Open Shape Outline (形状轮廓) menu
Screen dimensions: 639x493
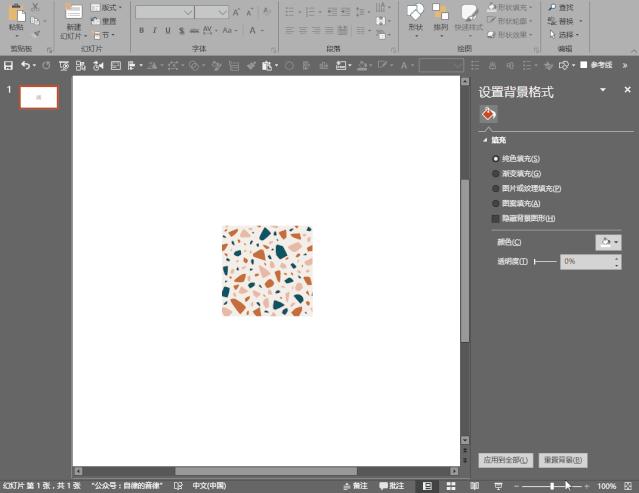point(510,21)
